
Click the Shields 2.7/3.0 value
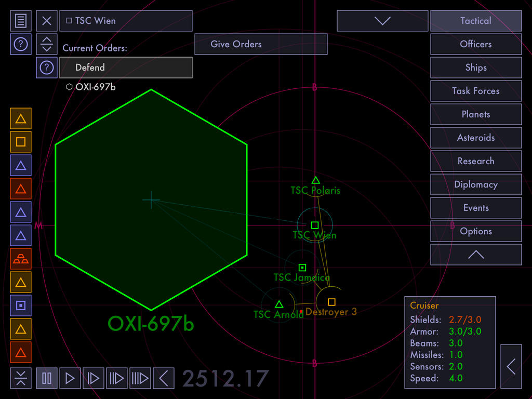[465, 320]
